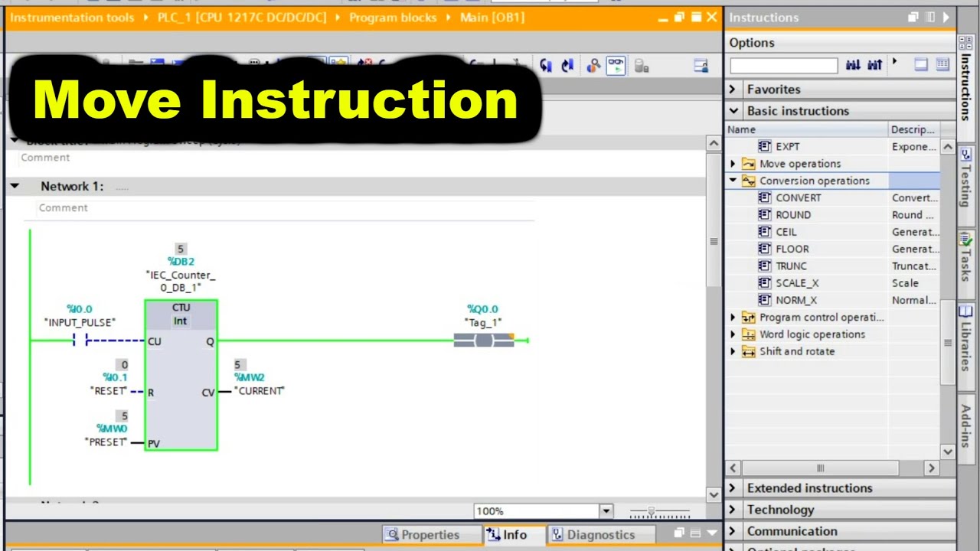The height and width of the screenshot is (551, 980).
Task: Expand the Favorites section
Action: tap(733, 90)
